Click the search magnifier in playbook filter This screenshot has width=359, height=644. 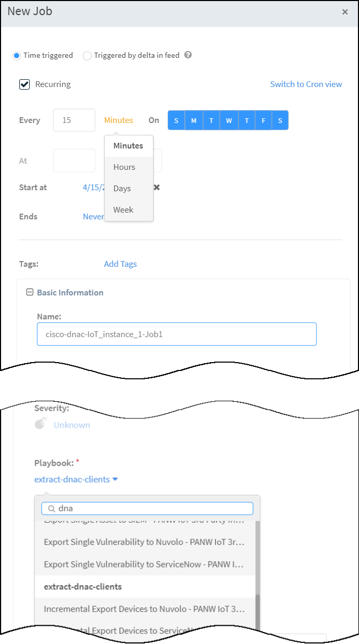point(52,508)
